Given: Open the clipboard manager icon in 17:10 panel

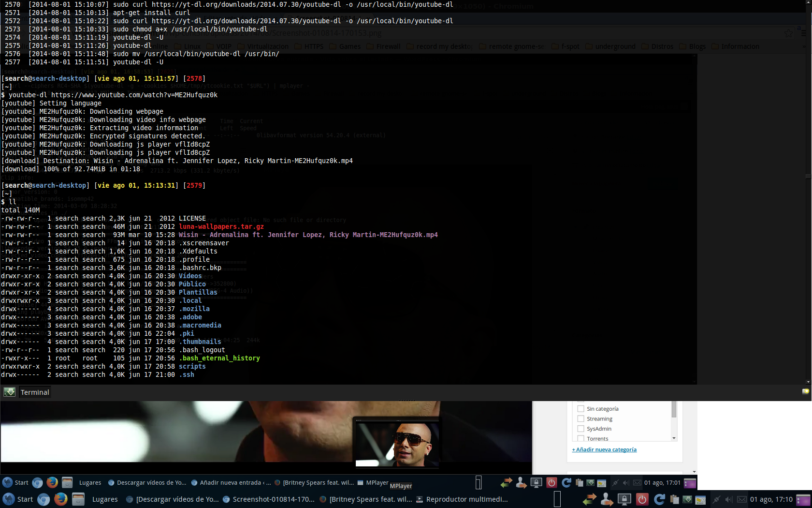Looking at the screenshot, I should pyautogui.click(x=675, y=500).
